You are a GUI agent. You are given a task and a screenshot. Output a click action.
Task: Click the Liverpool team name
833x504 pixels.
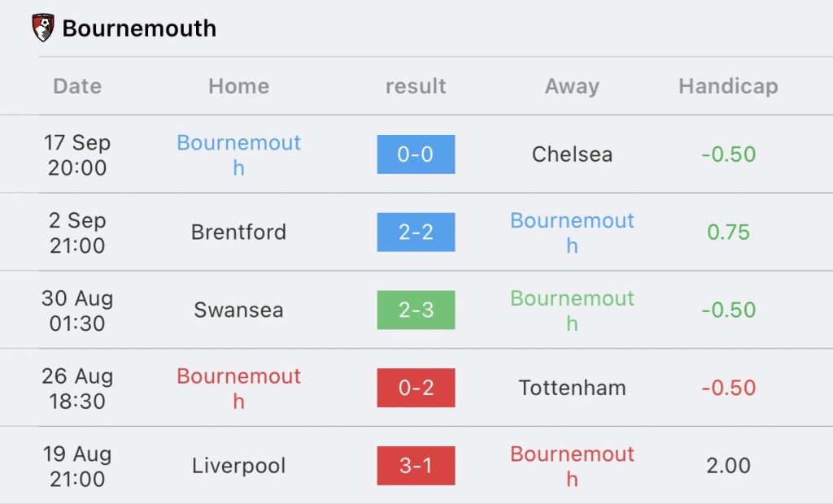coord(238,466)
